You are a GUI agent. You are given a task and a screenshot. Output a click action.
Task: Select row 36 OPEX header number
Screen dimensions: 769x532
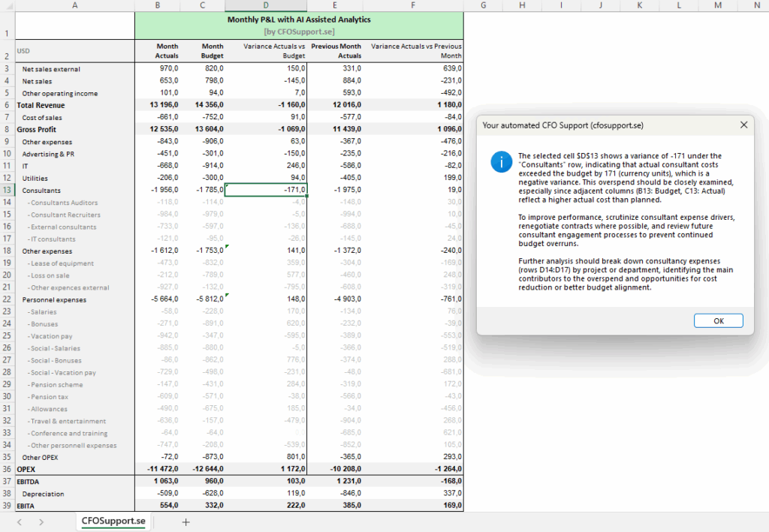tap(6, 469)
